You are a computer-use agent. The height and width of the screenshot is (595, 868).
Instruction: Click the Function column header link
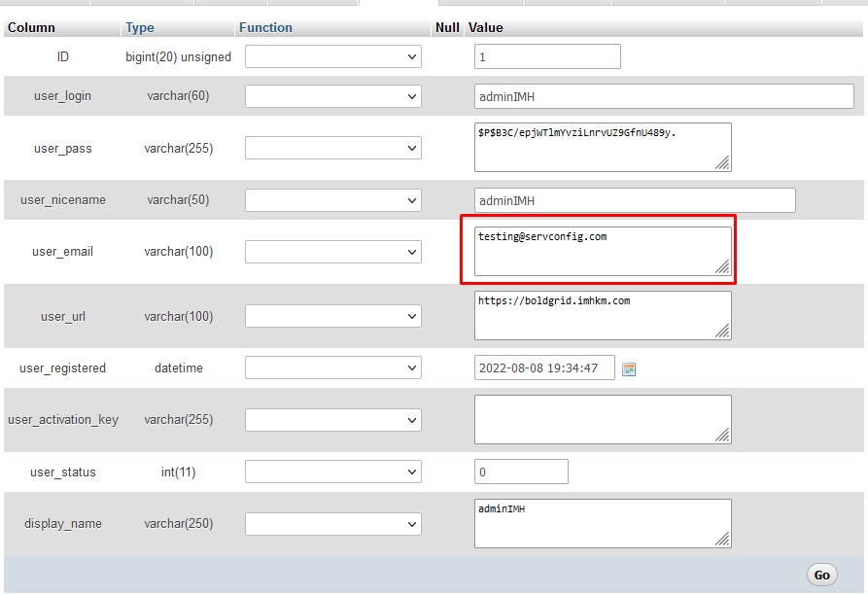click(x=265, y=27)
